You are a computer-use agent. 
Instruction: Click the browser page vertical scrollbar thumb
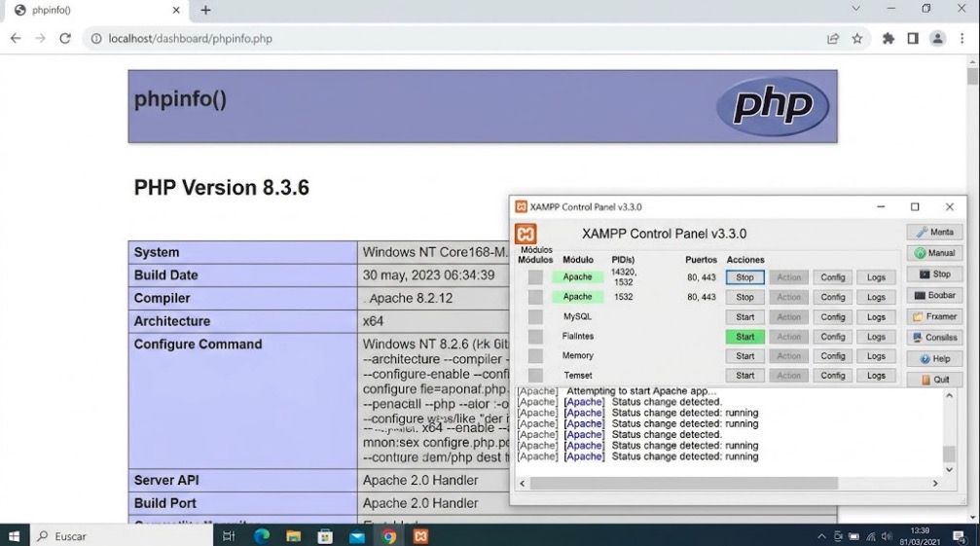click(972, 76)
